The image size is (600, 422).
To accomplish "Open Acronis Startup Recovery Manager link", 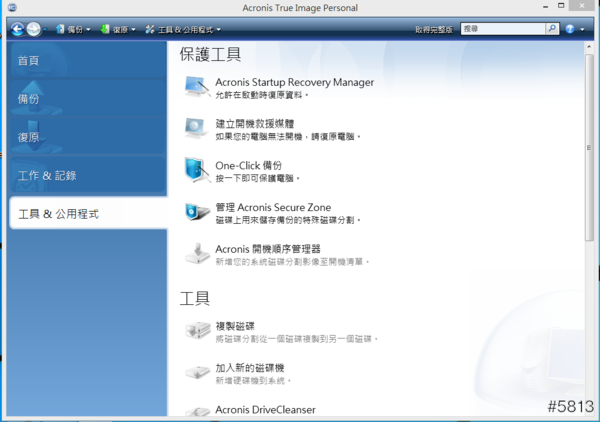I will [295, 82].
